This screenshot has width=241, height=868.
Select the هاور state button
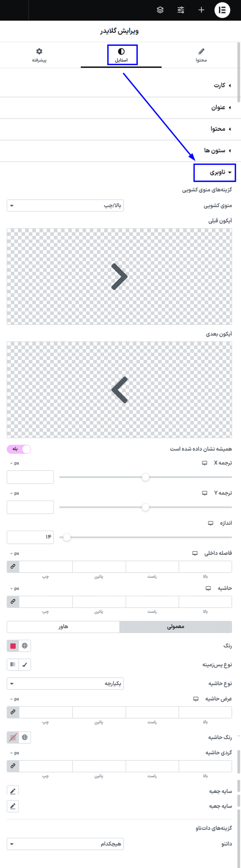(63, 626)
